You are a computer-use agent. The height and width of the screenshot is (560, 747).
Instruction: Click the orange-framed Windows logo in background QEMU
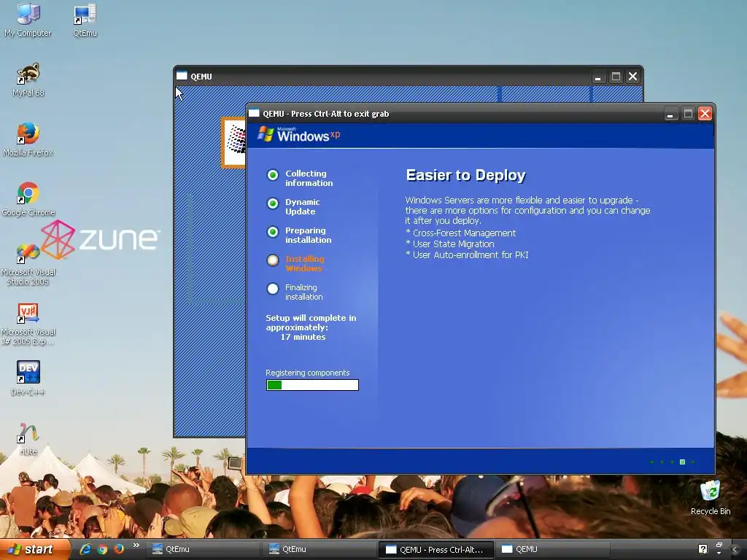(234, 142)
